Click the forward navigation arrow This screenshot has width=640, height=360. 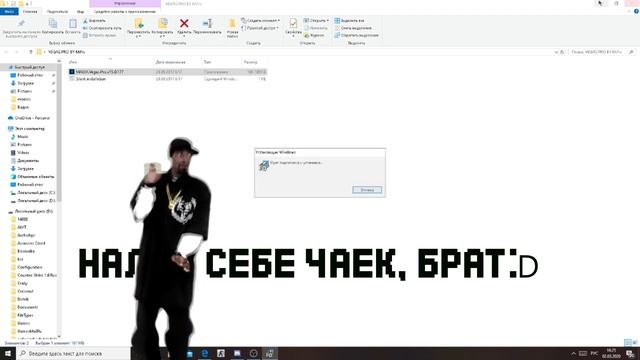(16, 52)
